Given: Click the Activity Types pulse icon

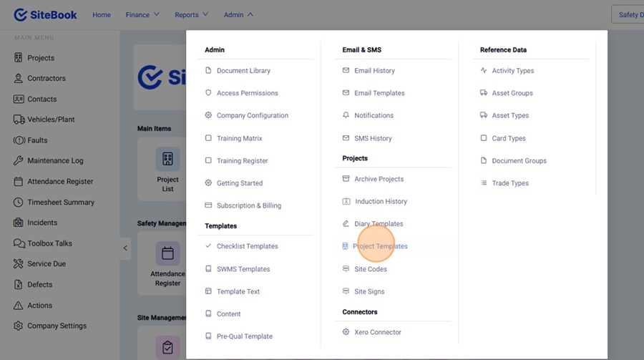Looking at the screenshot, I should coord(484,71).
